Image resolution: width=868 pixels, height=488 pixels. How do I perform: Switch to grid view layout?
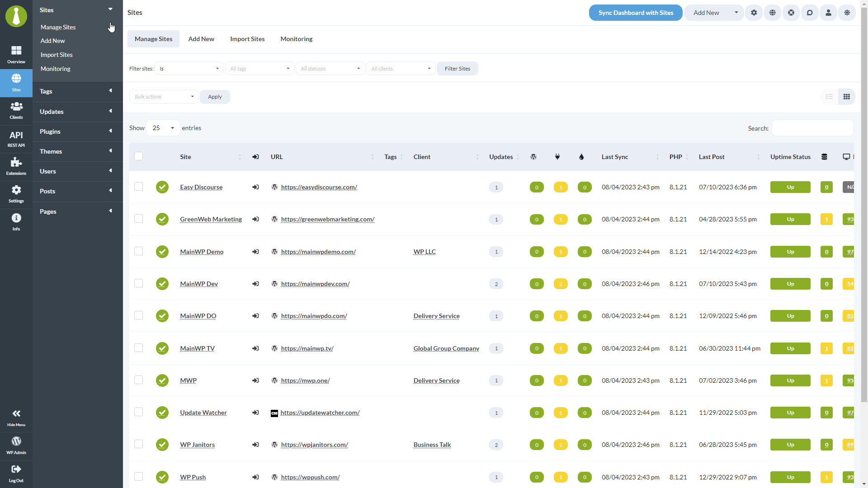(847, 97)
